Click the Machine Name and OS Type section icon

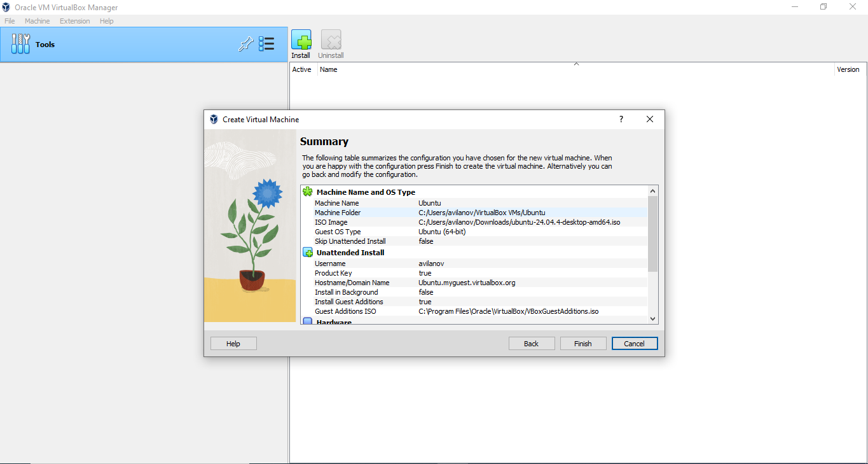[308, 192]
